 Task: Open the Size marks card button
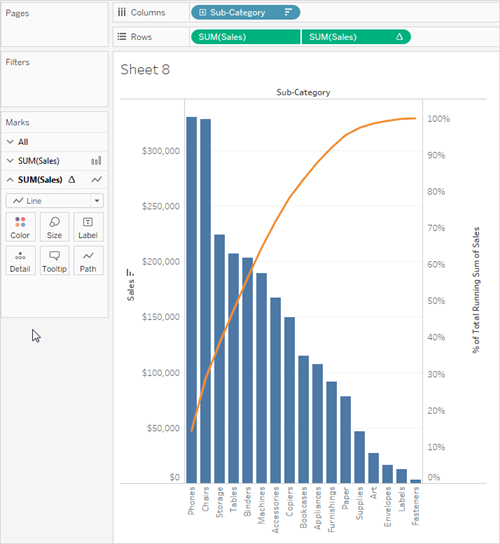click(x=54, y=227)
